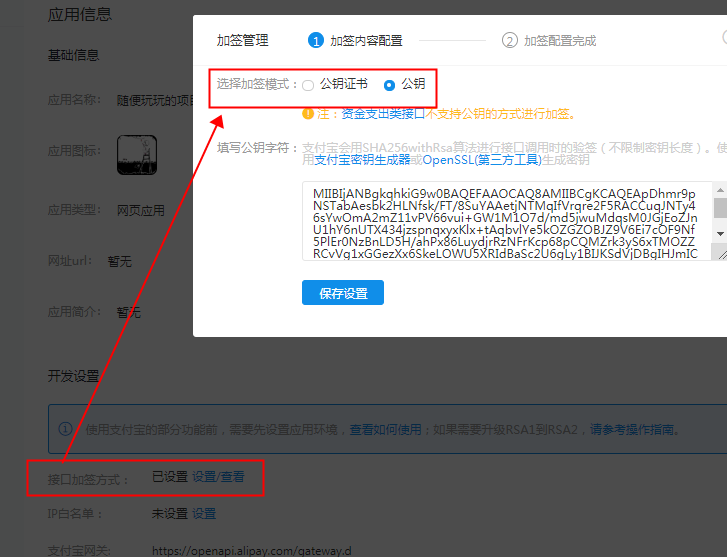The image size is (727, 557).
Task: Click the scrollbar thumb of key textarea
Action: tap(720, 207)
